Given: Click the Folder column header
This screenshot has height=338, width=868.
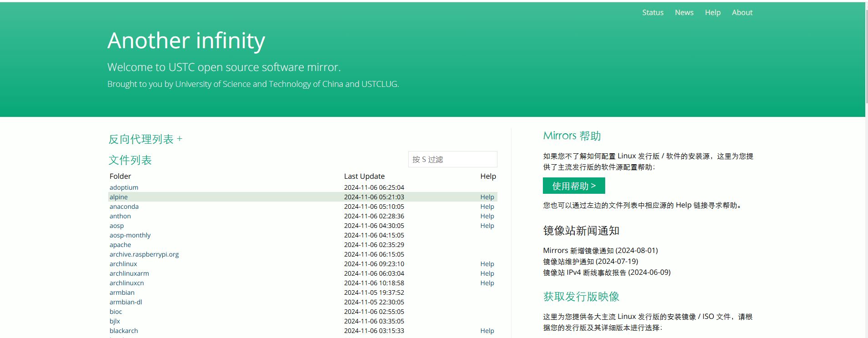Looking at the screenshot, I should (120, 177).
